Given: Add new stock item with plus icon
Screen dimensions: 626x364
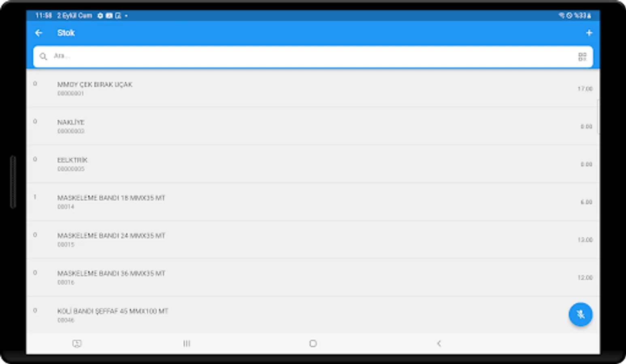Looking at the screenshot, I should pos(589,33).
